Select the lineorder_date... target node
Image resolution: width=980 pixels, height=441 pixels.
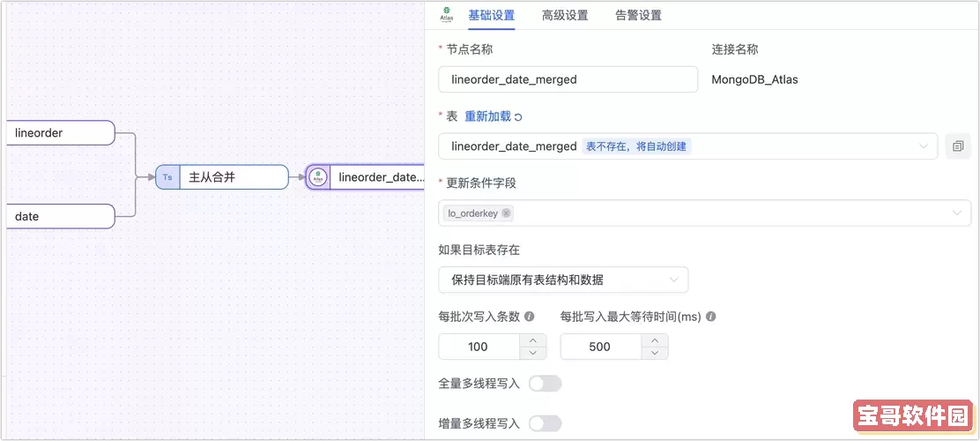[365, 177]
